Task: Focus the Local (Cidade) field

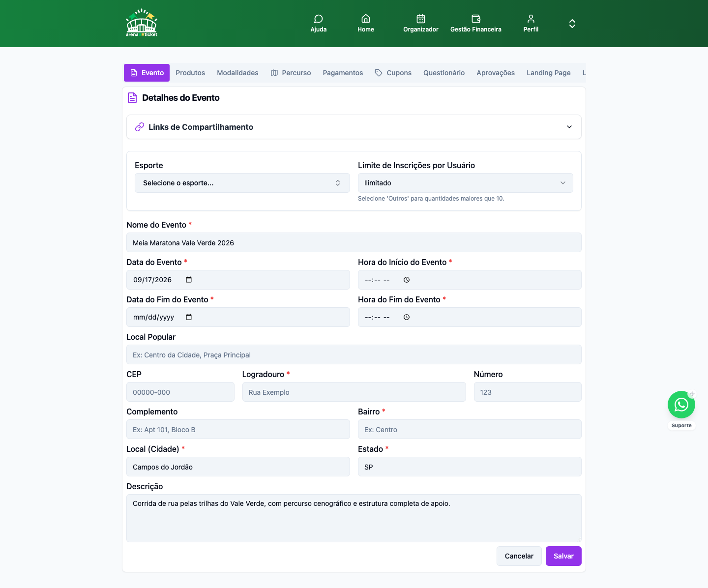Action: (238, 467)
